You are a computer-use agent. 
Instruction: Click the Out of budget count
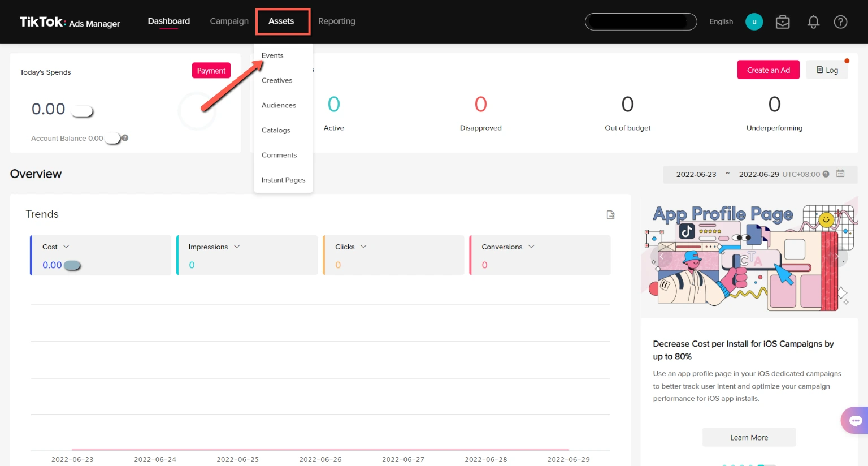coord(627,104)
